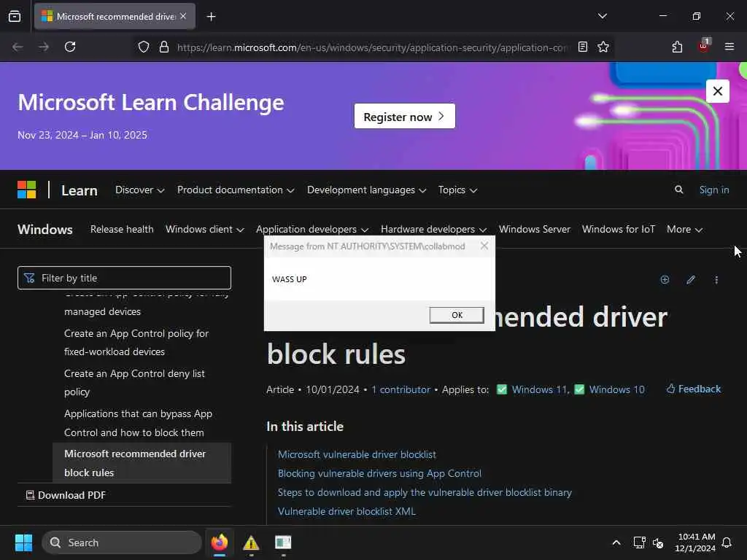This screenshot has width=747, height=560.
Task: Open the notifications bell icon
Action: pos(727,542)
